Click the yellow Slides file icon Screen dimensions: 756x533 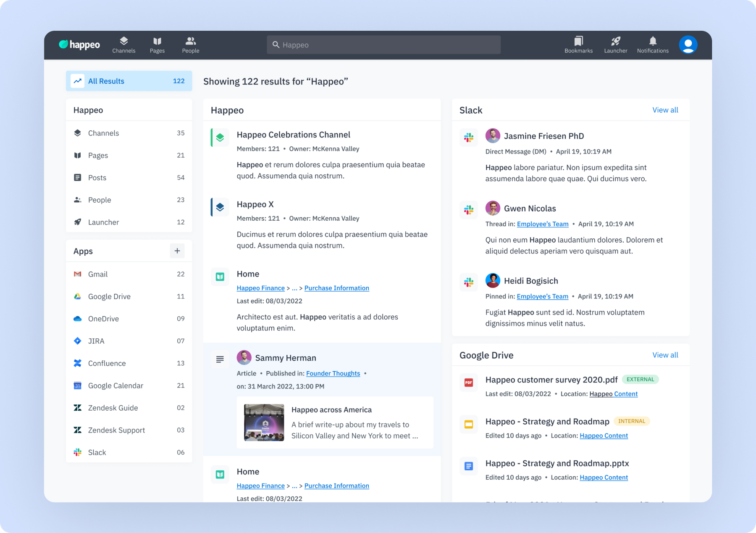(469, 424)
